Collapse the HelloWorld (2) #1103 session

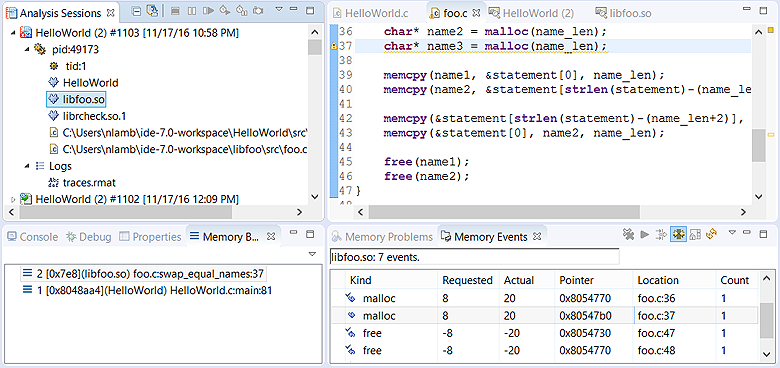point(12,33)
